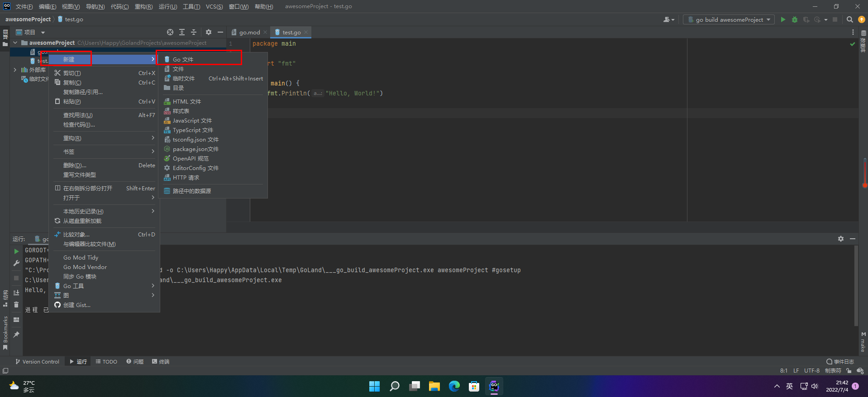
Task: Collapse the awesomeProject tree node
Action: [x=15, y=43]
